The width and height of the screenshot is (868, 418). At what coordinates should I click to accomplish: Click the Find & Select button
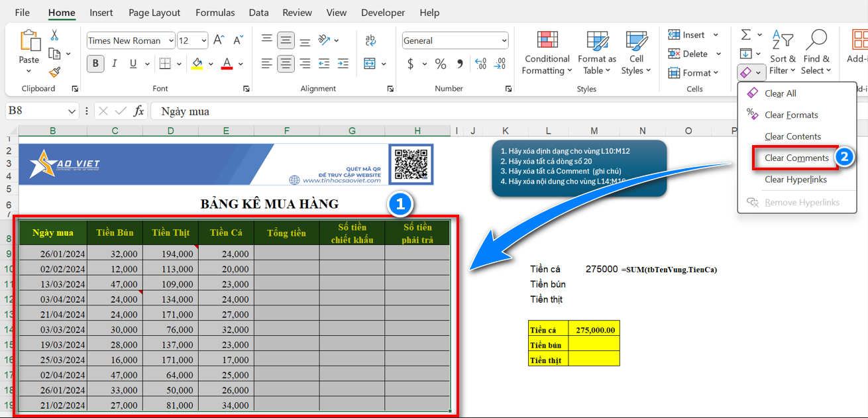[x=815, y=53]
